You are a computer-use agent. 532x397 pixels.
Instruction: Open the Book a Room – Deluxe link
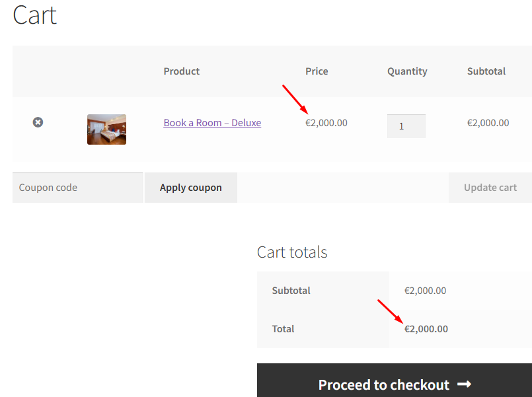point(212,123)
